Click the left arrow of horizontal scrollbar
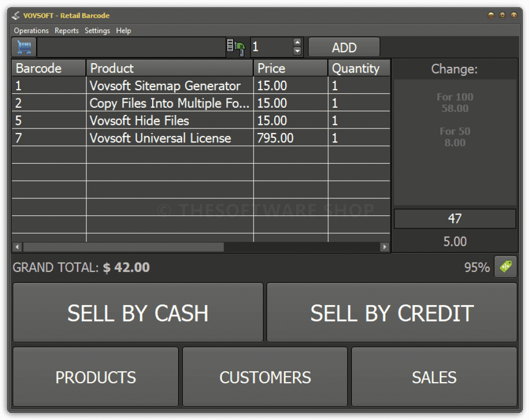530x420 pixels. click(17, 247)
